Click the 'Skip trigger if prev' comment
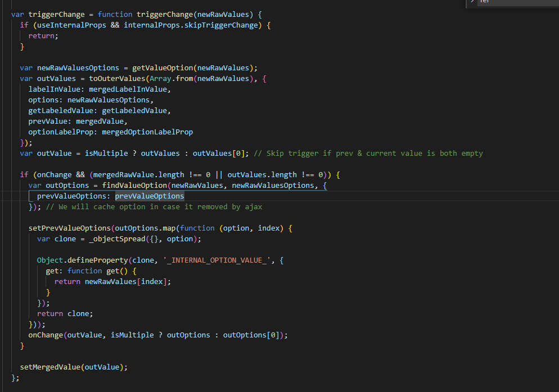The width and height of the screenshot is (559, 392). (368, 154)
